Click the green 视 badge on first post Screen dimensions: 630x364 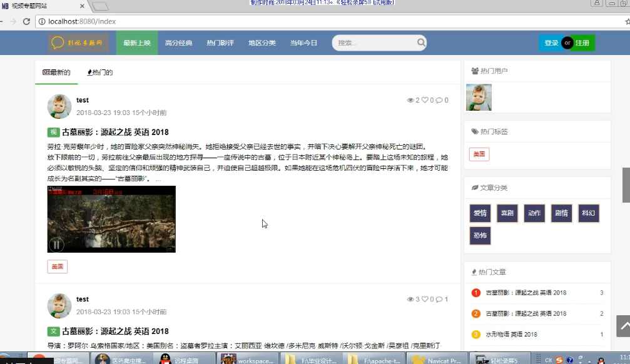tap(53, 132)
